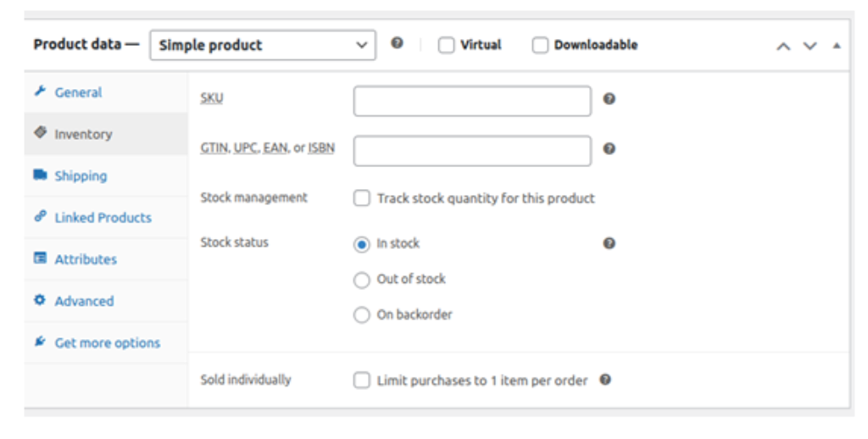The width and height of the screenshot is (868, 439).
Task: Click the Shipping tab truck icon
Action: 40,175
